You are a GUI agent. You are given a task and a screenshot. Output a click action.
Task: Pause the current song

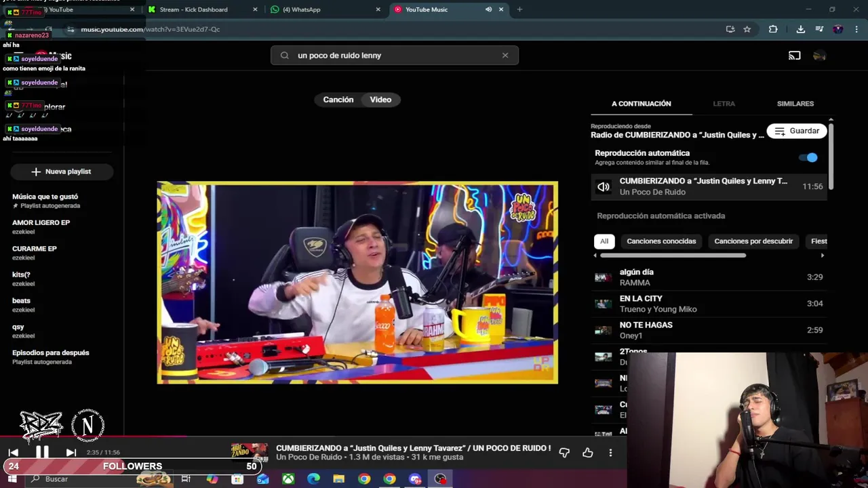pyautogui.click(x=42, y=452)
